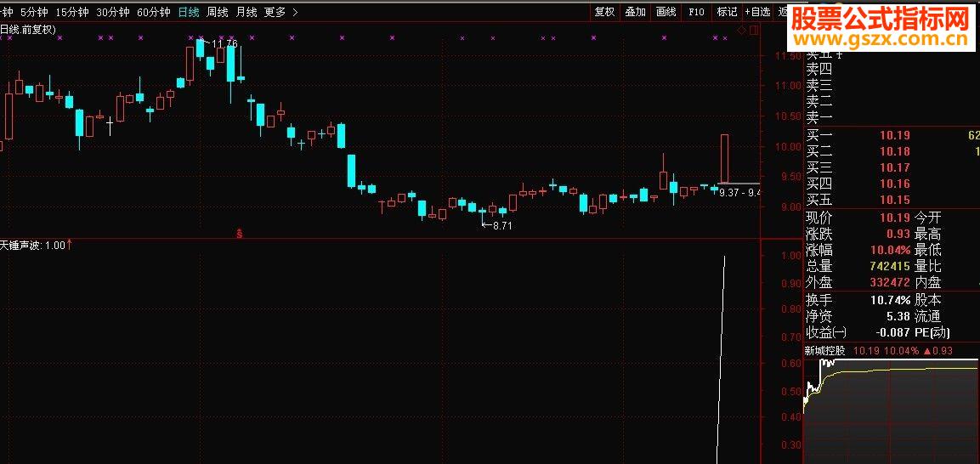
Task: Click the 买一 price 10.19
Action: (x=894, y=135)
